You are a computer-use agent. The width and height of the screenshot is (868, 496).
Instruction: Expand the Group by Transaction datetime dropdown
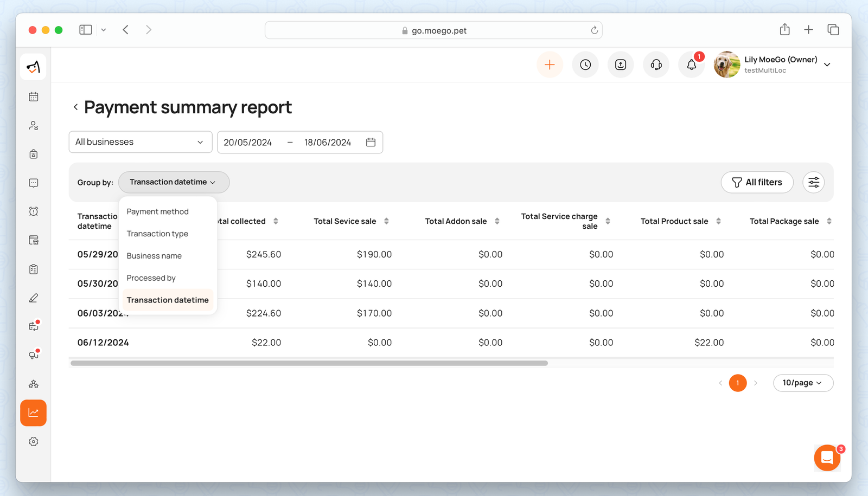point(173,182)
